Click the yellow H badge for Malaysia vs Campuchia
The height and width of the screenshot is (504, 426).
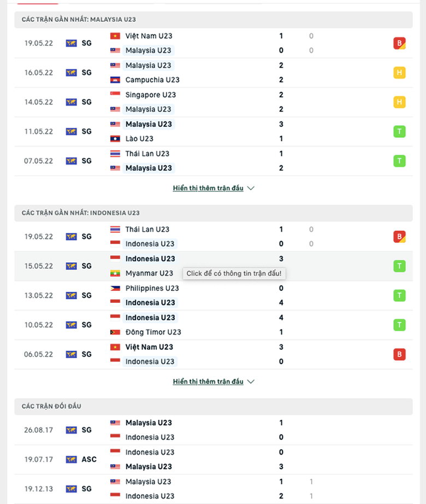pyautogui.click(x=399, y=73)
